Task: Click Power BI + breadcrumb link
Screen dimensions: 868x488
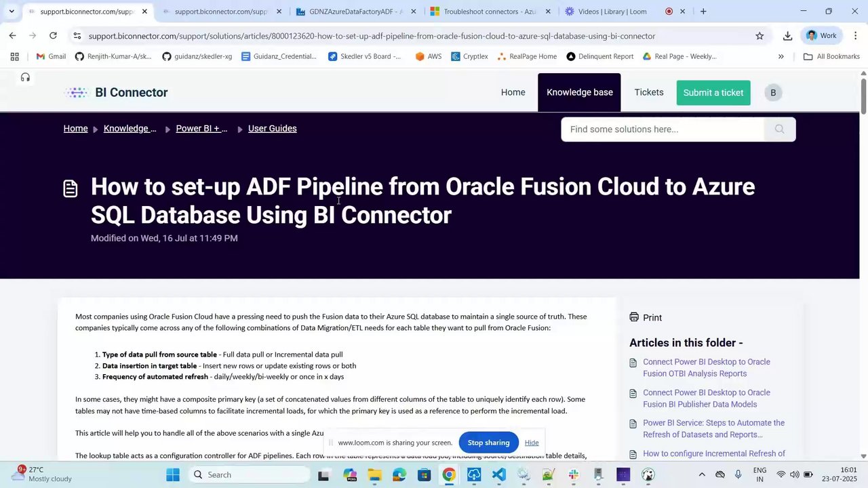Action: 201,128
